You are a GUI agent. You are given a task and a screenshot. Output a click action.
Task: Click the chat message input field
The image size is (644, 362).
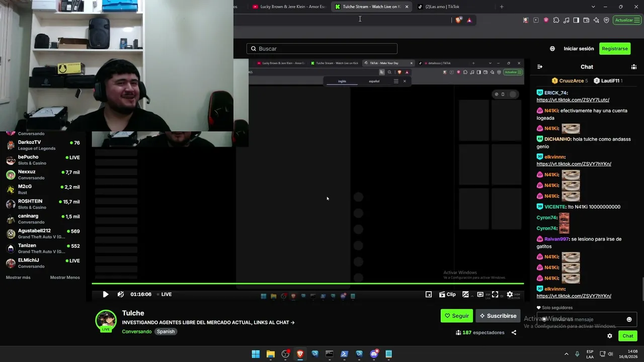[587, 319]
